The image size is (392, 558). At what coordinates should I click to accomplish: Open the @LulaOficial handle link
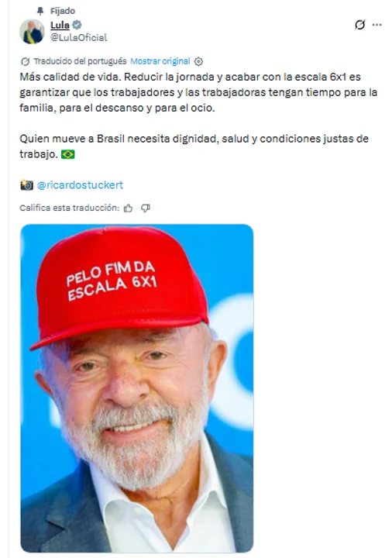78,37
